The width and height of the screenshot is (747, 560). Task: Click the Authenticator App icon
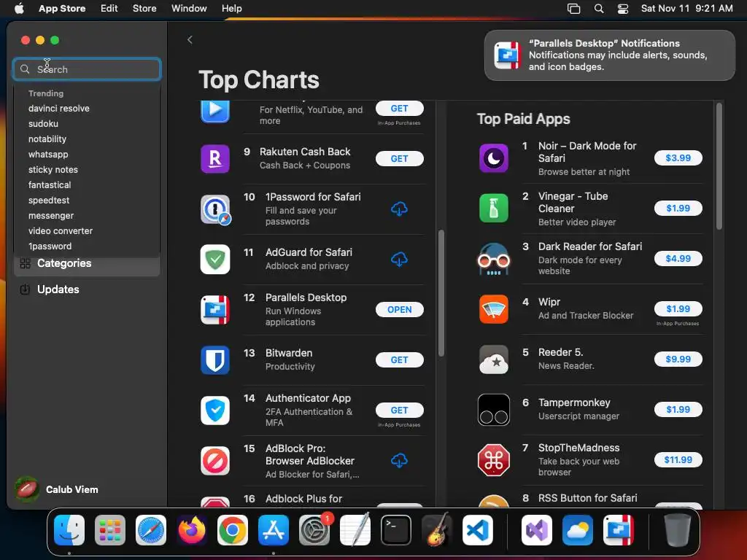coord(215,410)
